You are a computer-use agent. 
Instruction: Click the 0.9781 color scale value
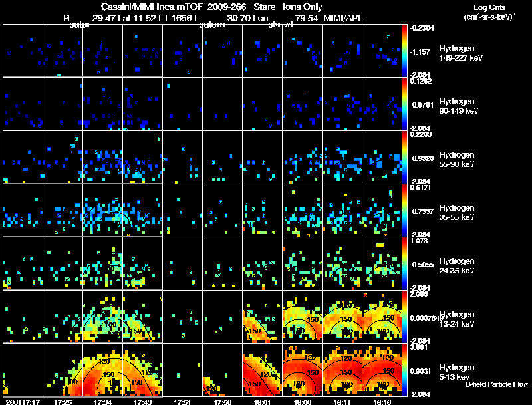pos(423,105)
